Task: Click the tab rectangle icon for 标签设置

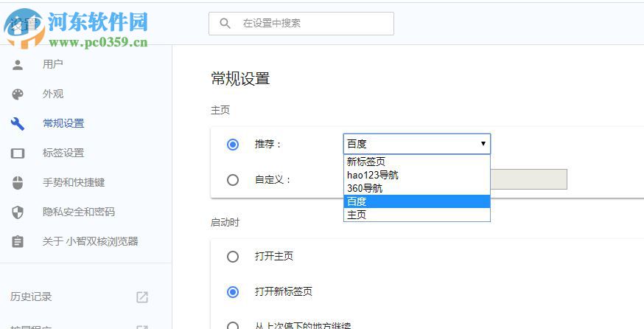Action: pos(18,153)
